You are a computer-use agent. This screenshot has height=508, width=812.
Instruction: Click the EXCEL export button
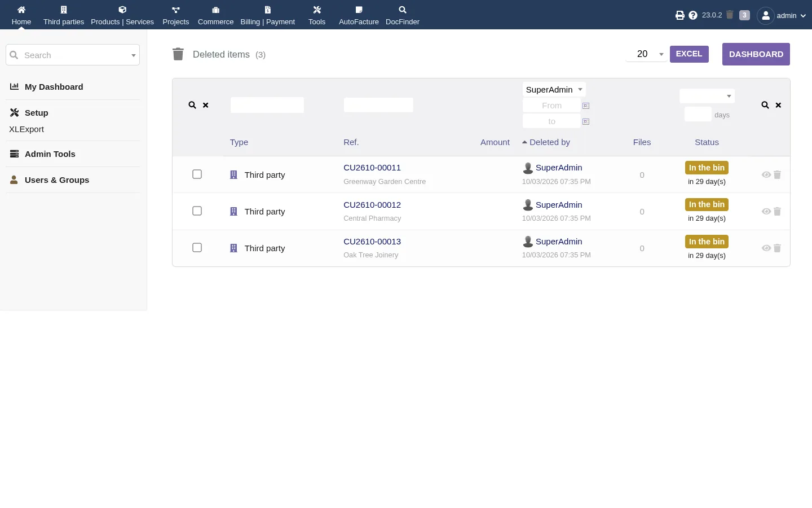coord(689,54)
